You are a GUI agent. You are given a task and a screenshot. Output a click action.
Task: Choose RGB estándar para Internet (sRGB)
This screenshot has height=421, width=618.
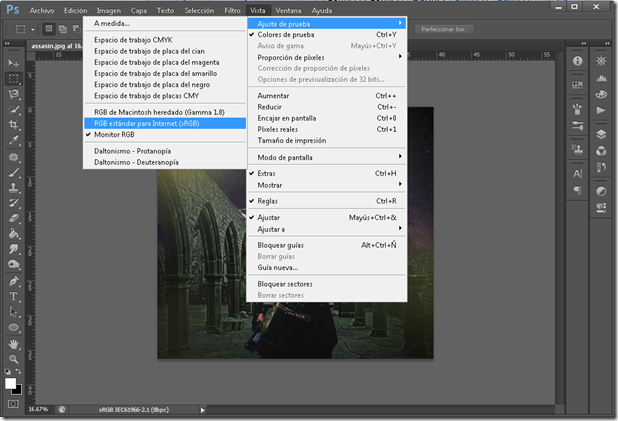[x=165, y=123]
